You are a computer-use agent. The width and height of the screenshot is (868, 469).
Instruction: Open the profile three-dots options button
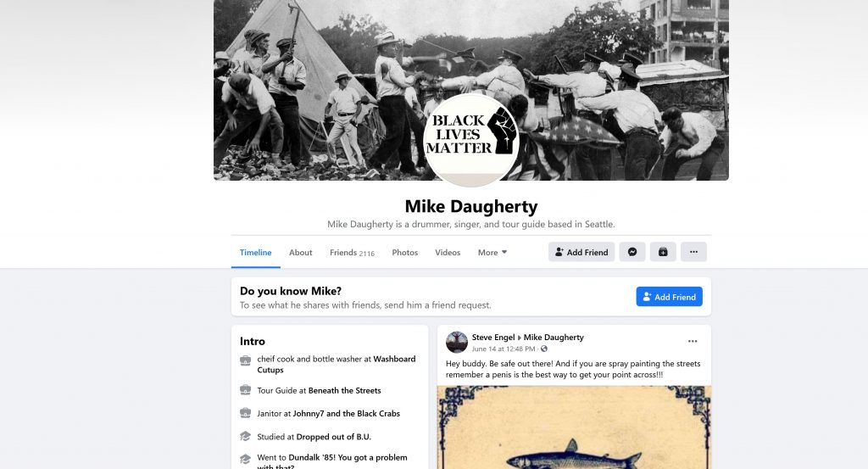[x=693, y=252]
